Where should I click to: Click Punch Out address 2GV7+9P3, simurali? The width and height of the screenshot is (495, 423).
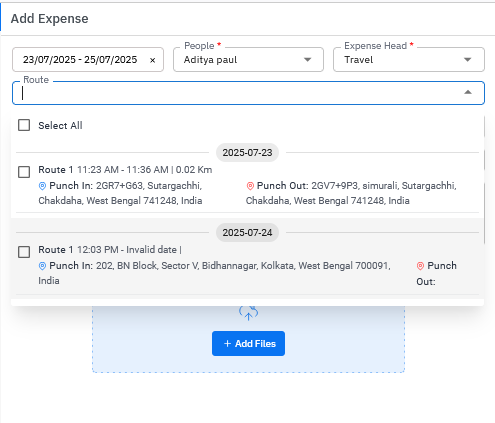(351, 193)
